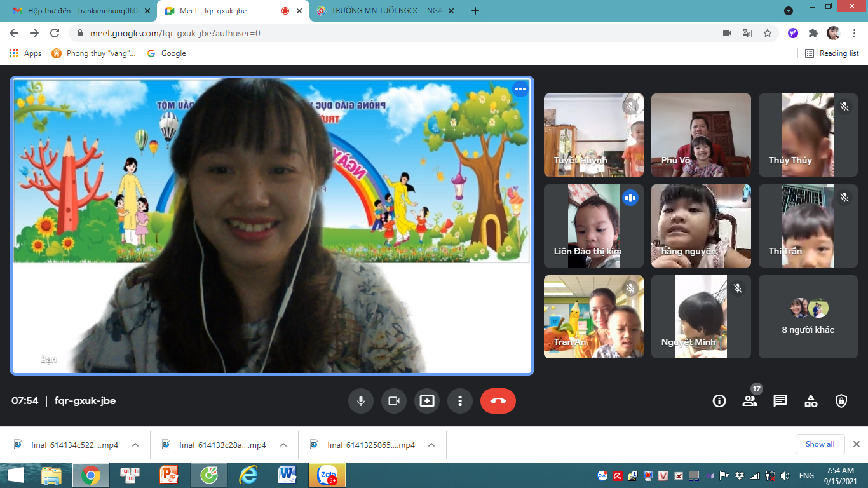Open the host controls shield icon
This screenshot has width=868, height=488.
pyautogui.click(x=841, y=401)
